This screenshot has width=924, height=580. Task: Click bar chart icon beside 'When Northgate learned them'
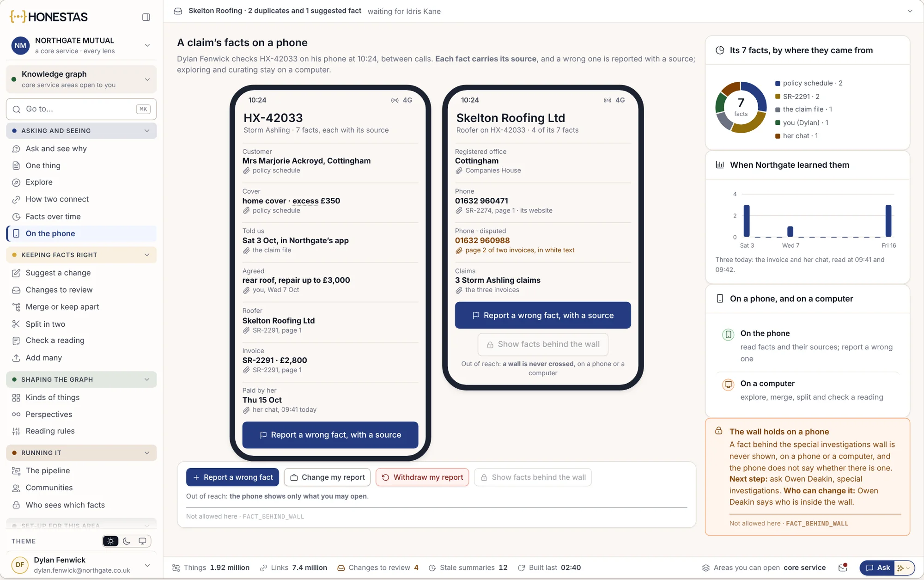click(x=720, y=165)
